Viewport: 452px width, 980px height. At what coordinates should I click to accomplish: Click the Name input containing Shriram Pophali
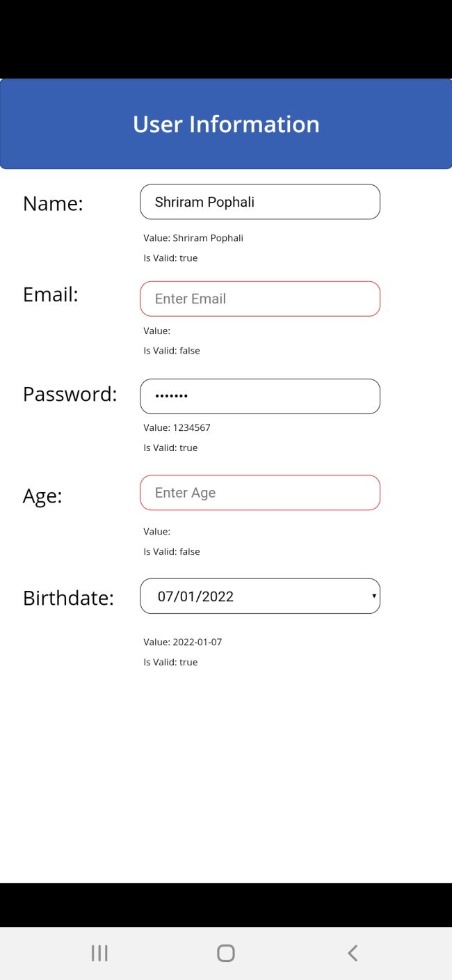click(x=260, y=202)
